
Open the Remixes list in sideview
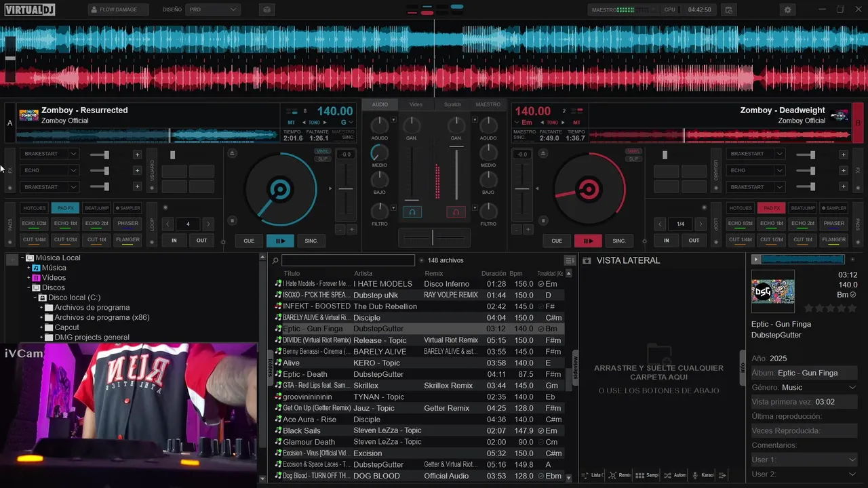pos(619,475)
